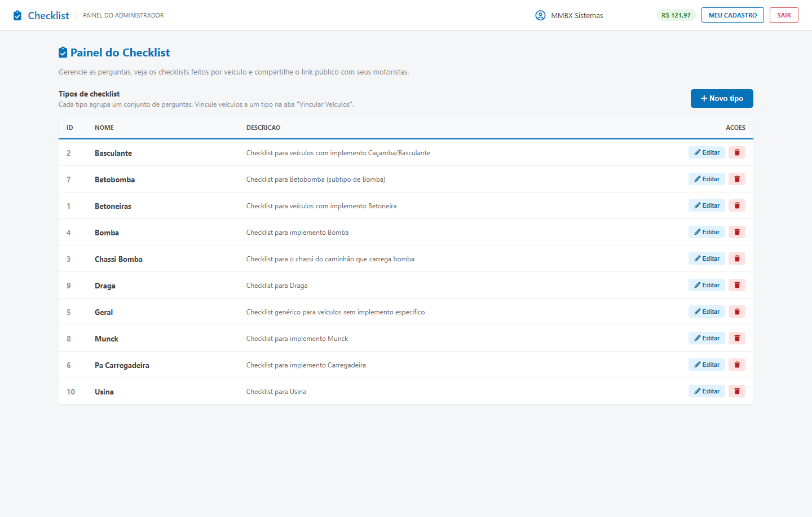The width and height of the screenshot is (812, 517).
Task: Select the Basculante name cell
Action: tap(113, 153)
